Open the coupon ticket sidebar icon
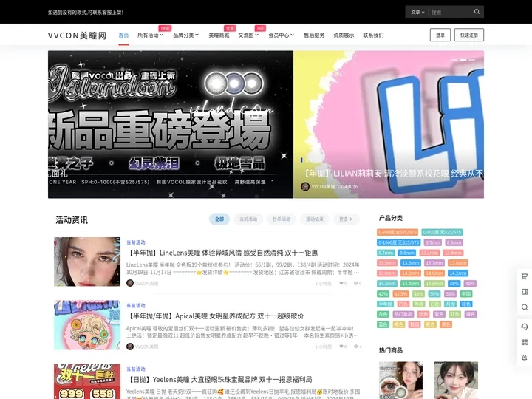The height and width of the screenshot is (399, 532). (524, 292)
